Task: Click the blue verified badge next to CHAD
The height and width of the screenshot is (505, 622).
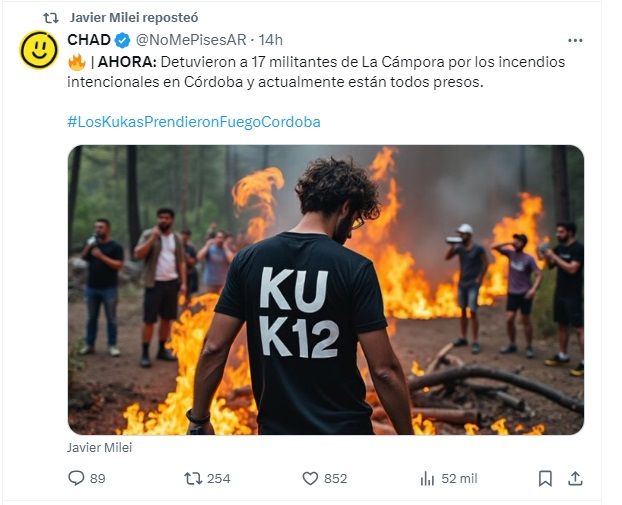Action: click(x=123, y=40)
